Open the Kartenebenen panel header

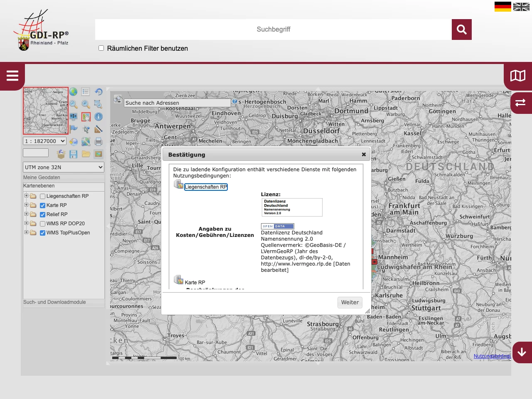(x=64, y=186)
